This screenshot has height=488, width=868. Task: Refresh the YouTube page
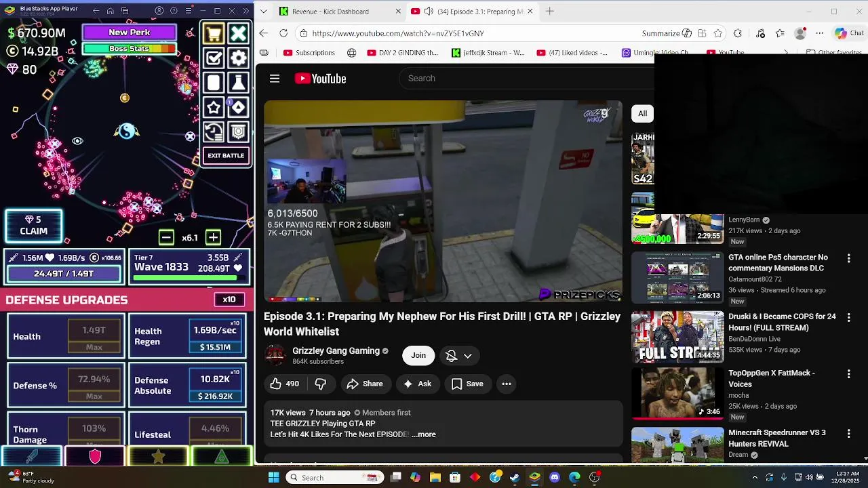click(x=283, y=33)
